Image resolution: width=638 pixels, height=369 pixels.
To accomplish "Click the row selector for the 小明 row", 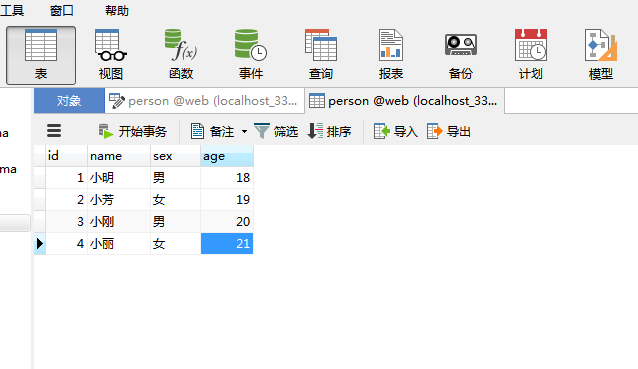I will click(39, 178).
